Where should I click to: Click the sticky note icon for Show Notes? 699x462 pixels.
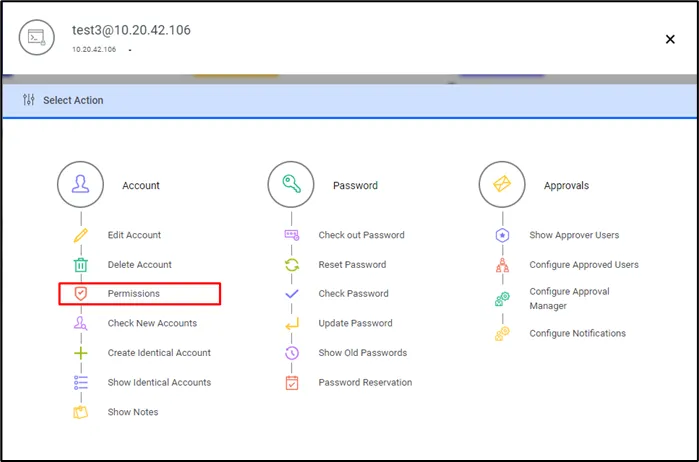pos(81,412)
